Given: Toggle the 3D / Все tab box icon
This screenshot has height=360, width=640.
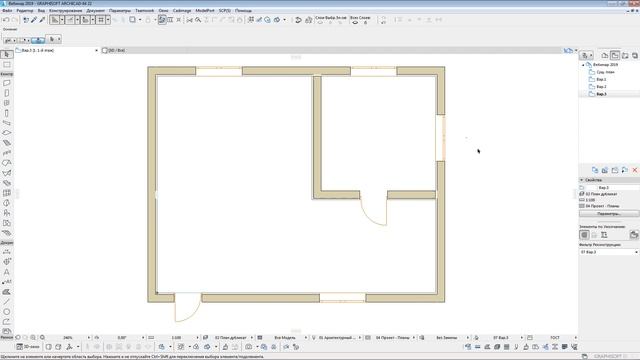Looking at the screenshot, I should 104,50.
